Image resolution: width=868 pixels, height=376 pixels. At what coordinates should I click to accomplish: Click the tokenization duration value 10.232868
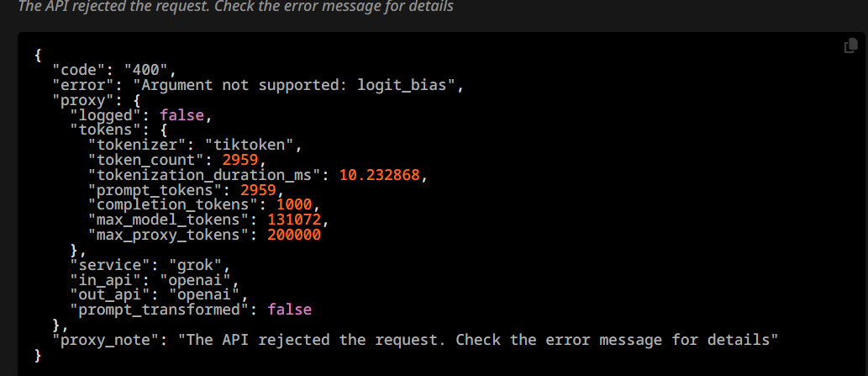pos(379,176)
